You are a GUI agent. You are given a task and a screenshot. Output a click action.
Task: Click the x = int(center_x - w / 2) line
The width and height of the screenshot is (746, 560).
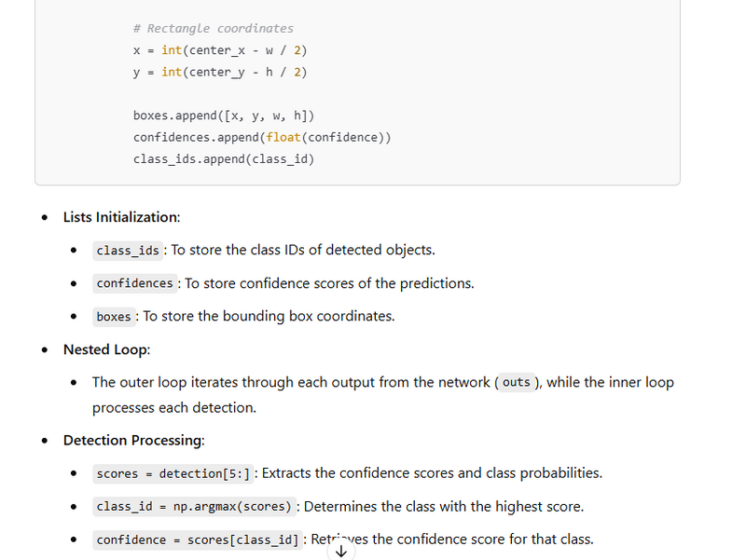(220, 50)
